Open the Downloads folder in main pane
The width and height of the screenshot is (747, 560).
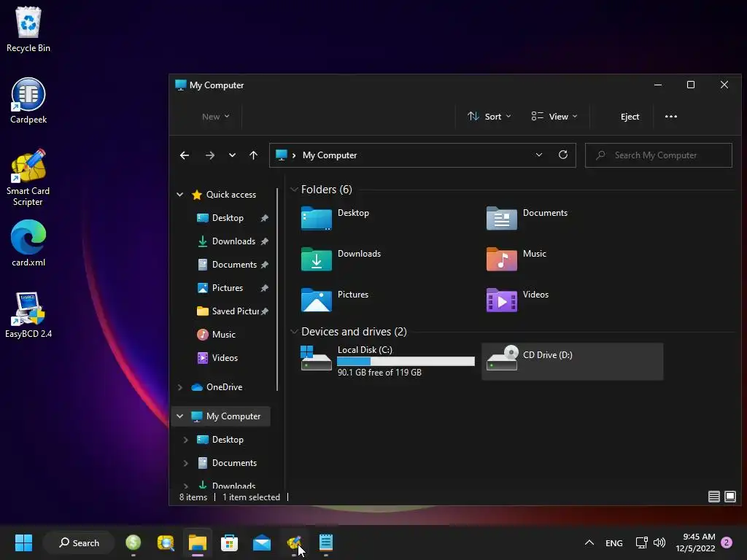(341, 259)
